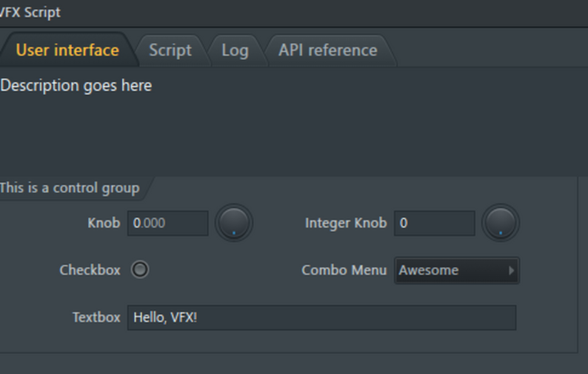Click the 'Integer Knob' label
Image resolution: width=588 pixels, height=374 pixels.
[x=346, y=223]
